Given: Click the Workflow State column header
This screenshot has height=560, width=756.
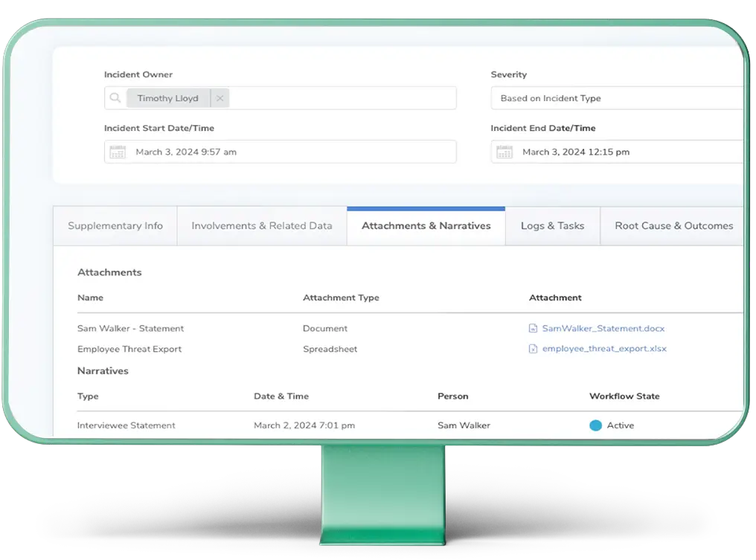Looking at the screenshot, I should click(624, 396).
